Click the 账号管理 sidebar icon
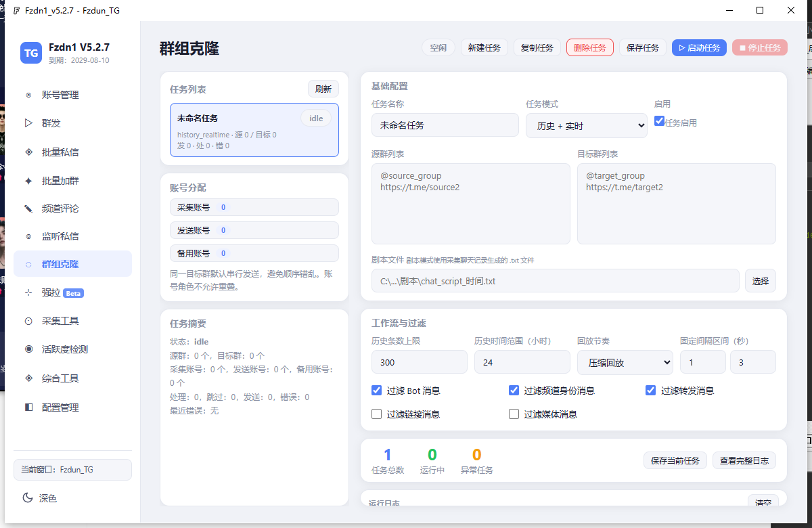Image resolution: width=812 pixels, height=528 pixels. [28, 95]
